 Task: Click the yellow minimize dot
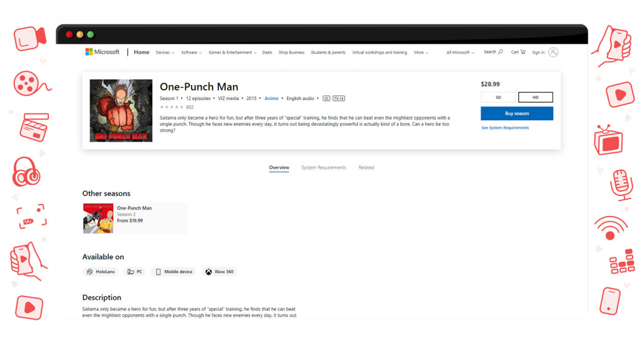[80, 35]
